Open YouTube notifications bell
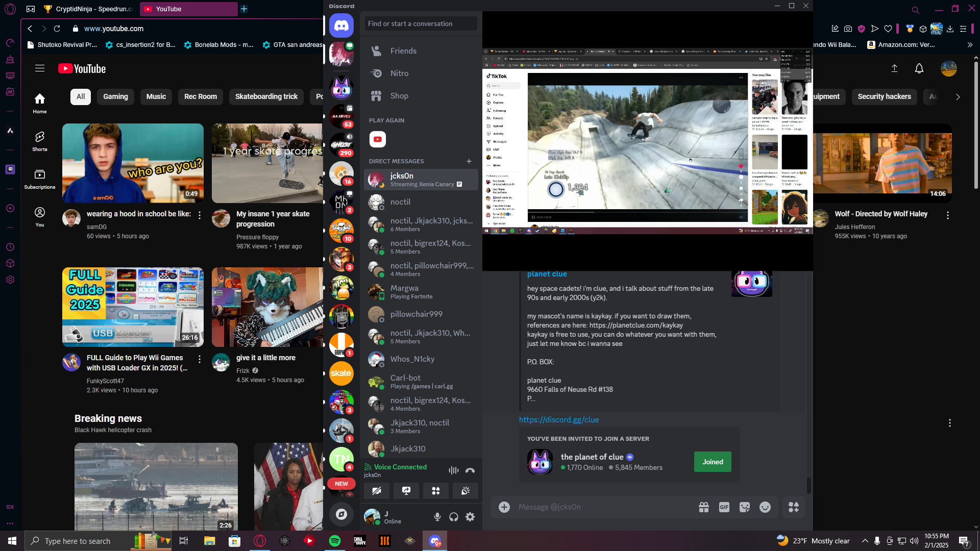 (x=919, y=68)
